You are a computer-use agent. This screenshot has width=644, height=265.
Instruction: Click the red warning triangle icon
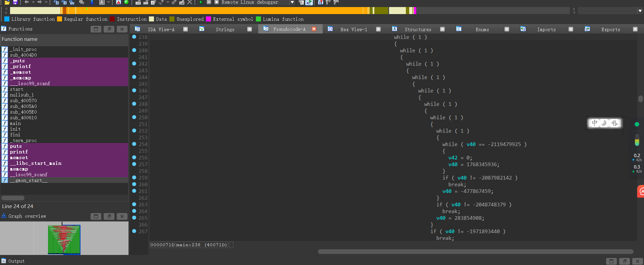pos(118,2)
